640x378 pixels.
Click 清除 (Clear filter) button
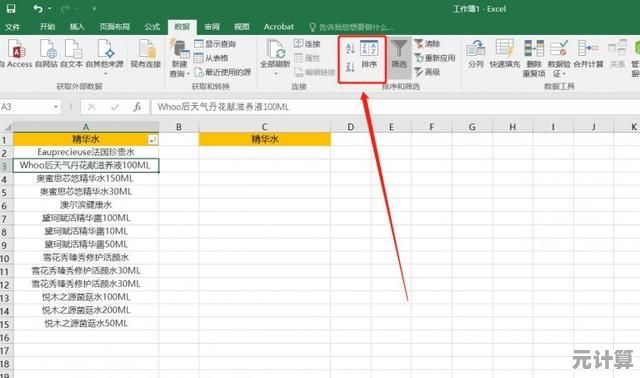pyautogui.click(x=427, y=44)
